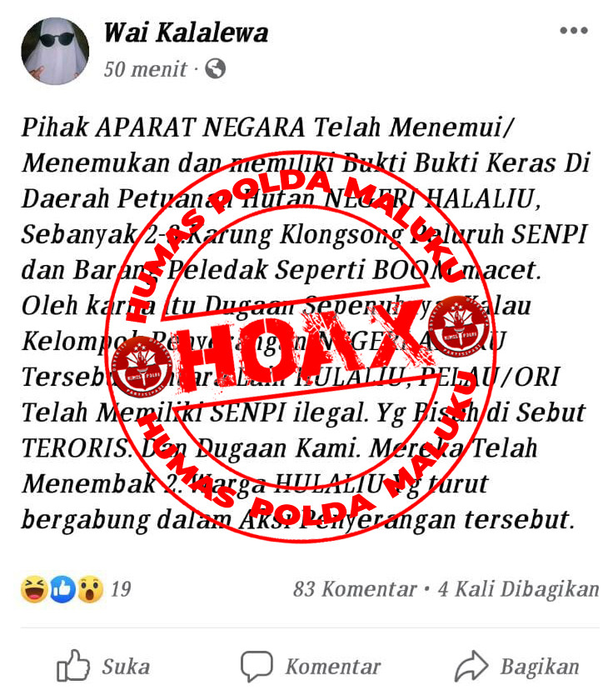The height and width of the screenshot is (700, 613).
Task: Open the three-dot post options menu
Action: click(574, 30)
